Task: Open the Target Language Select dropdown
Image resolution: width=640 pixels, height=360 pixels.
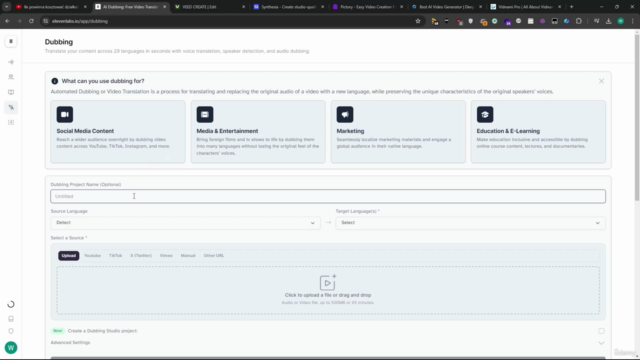Action: tap(470, 223)
